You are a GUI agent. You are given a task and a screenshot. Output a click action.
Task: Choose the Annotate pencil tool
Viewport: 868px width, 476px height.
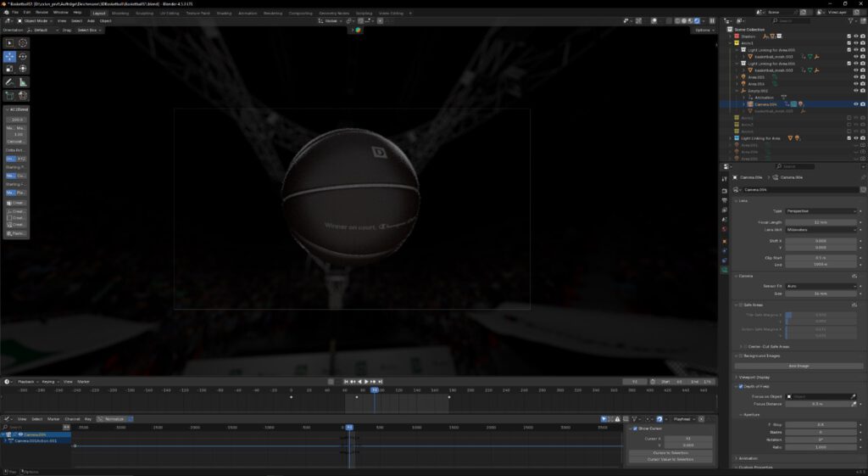tap(9, 82)
